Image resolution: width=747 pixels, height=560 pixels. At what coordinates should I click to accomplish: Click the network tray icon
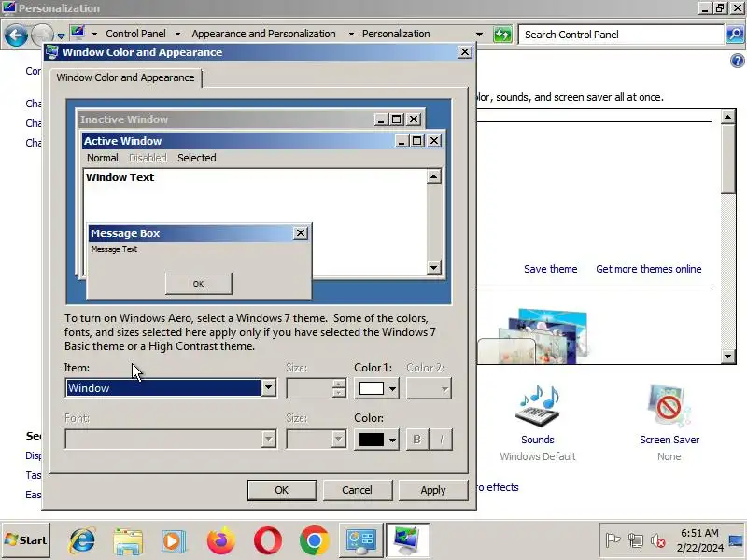click(x=636, y=540)
